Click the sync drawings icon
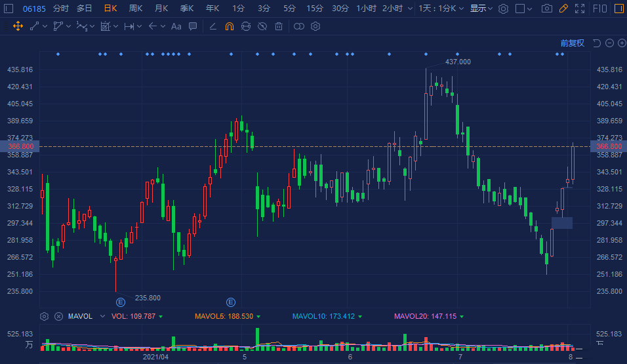Screen dimensions: 627x364 click(246, 26)
